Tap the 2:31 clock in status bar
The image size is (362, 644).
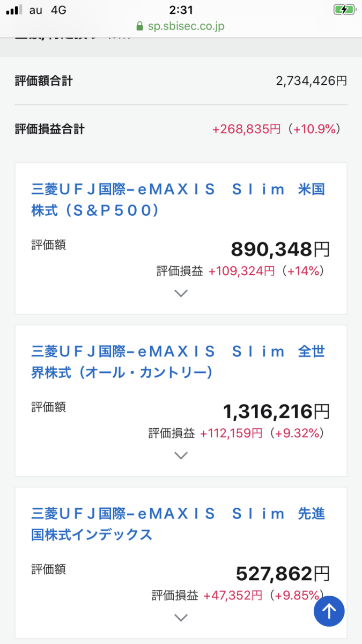[x=181, y=10]
